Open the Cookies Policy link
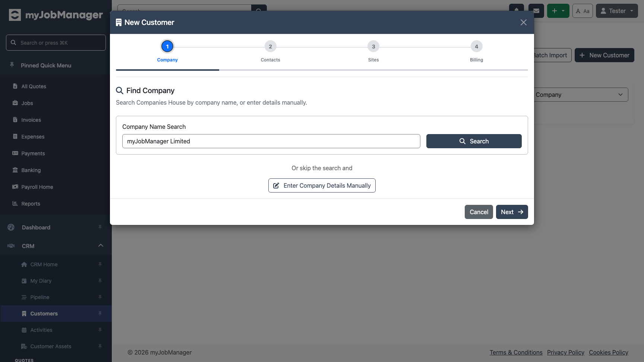Viewport: 644px width, 362px height. pyautogui.click(x=609, y=352)
